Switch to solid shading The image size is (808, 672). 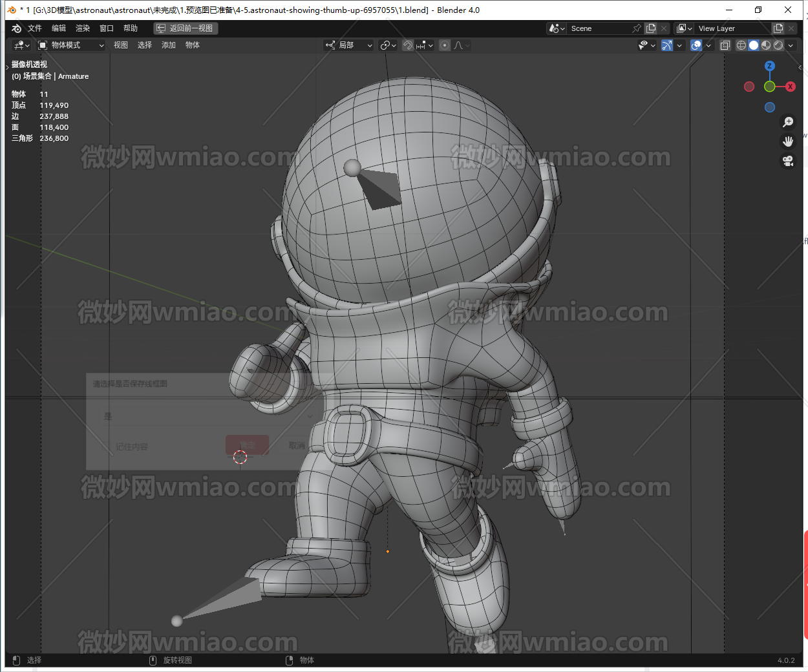point(754,45)
